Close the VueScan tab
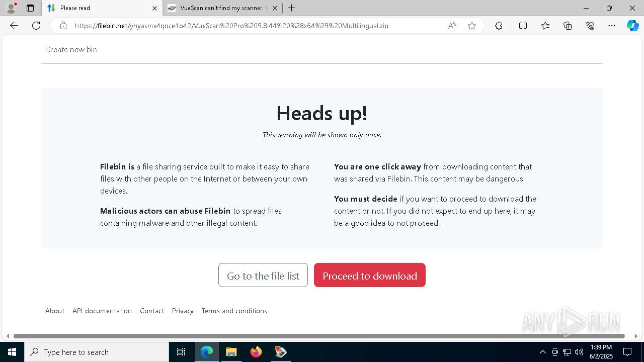Viewport: 644px width, 362px height. 275,8
